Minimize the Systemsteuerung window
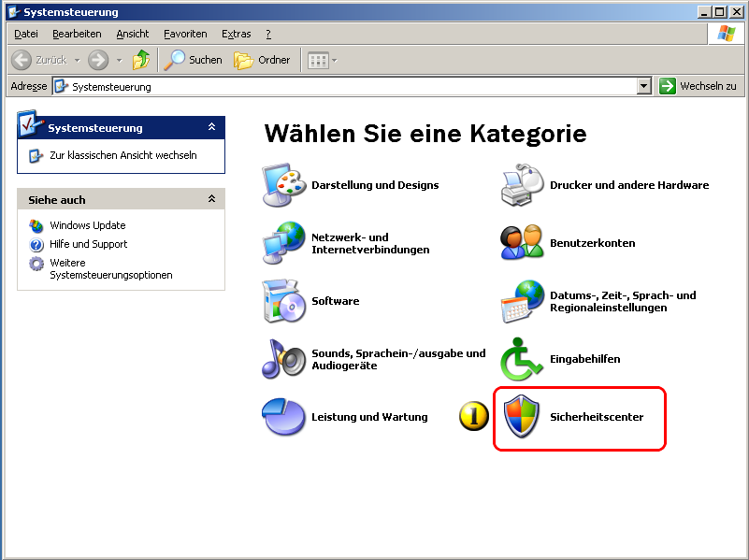The image size is (749, 560). 703,12
